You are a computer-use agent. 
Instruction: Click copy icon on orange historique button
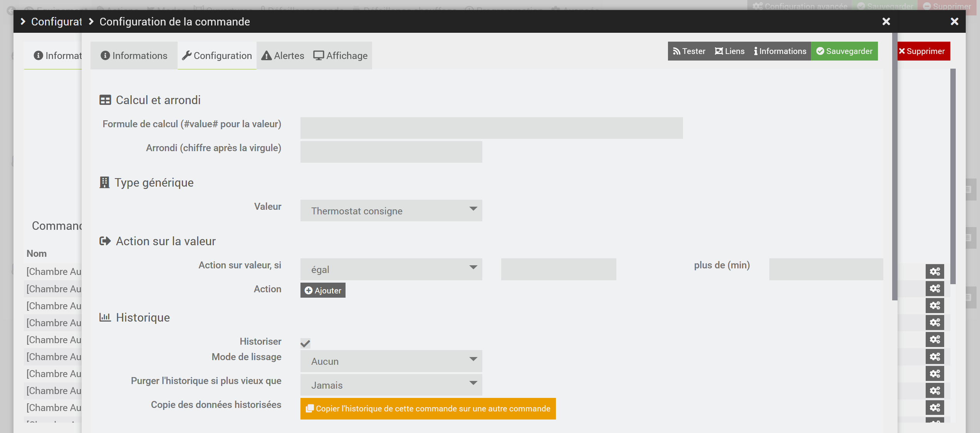click(309, 409)
